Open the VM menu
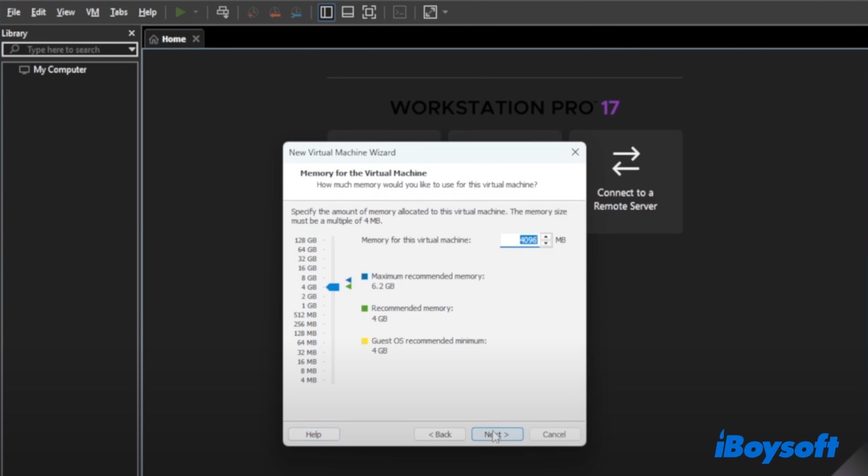The width and height of the screenshot is (868, 476). (93, 12)
